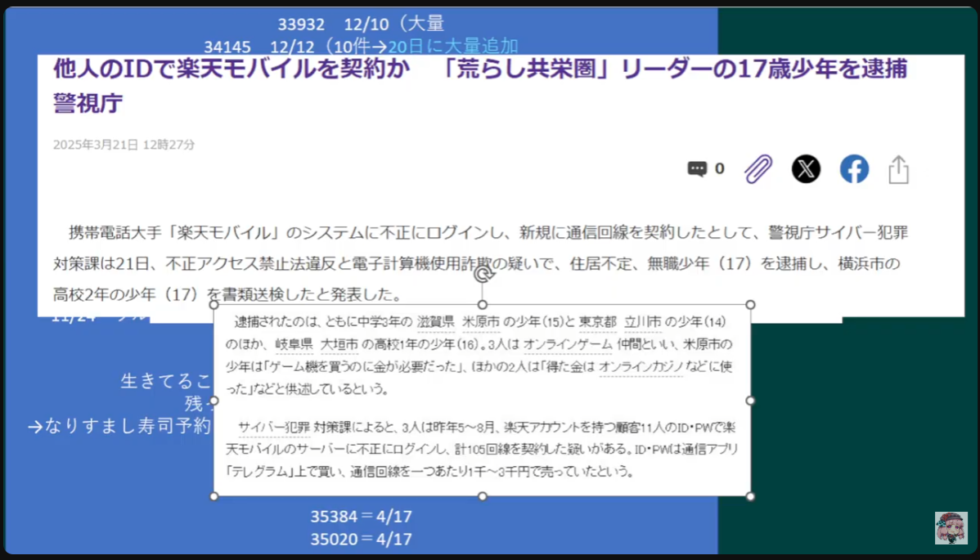Click the text →なりすまし寿司予約
Image resolution: width=980 pixels, height=560 pixels.
(119, 427)
